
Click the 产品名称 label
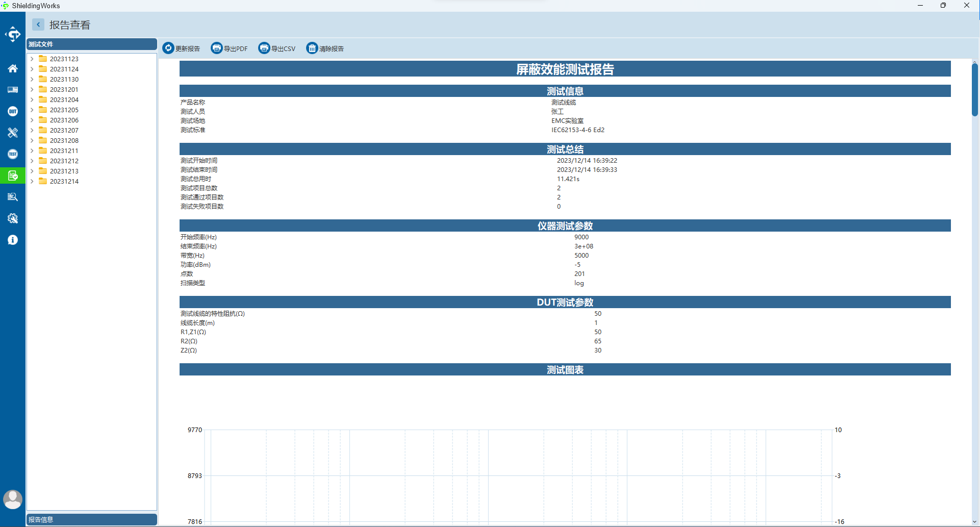pos(192,103)
